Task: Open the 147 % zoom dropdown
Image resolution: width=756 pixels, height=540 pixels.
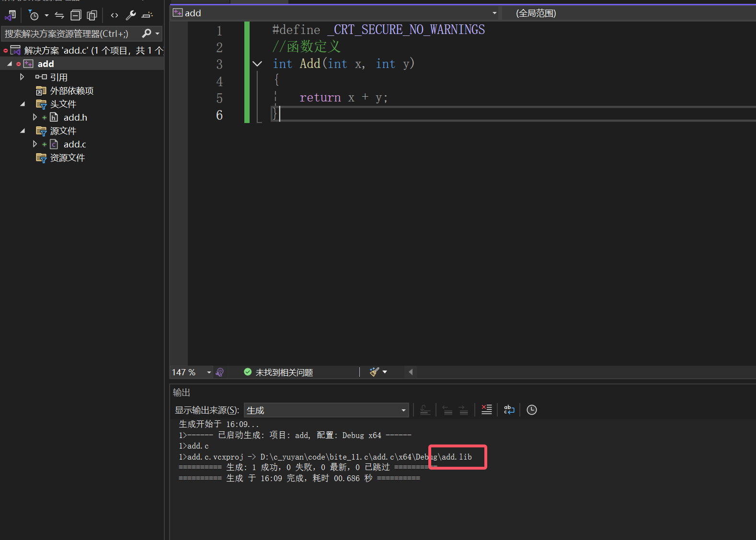Action: pos(209,372)
